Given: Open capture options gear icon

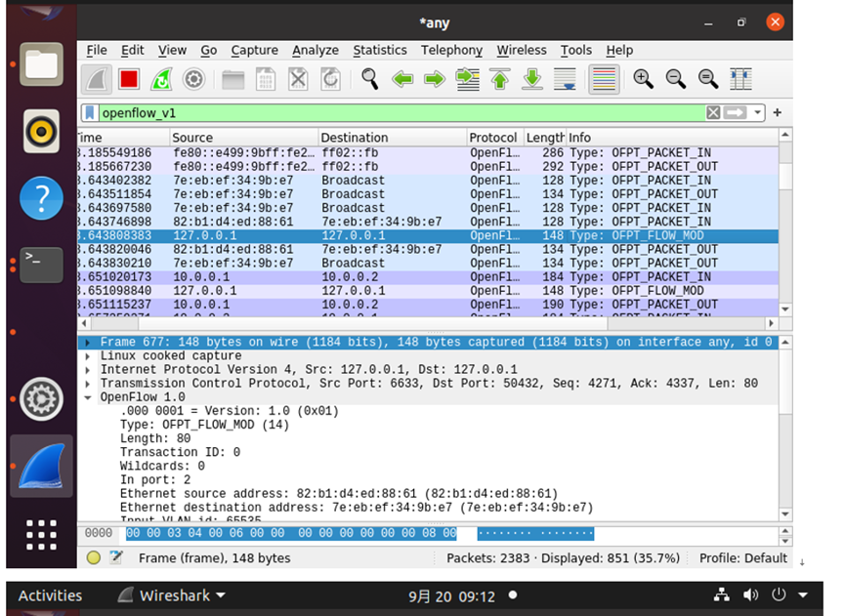Looking at the screenshot, I should point(194,79).
